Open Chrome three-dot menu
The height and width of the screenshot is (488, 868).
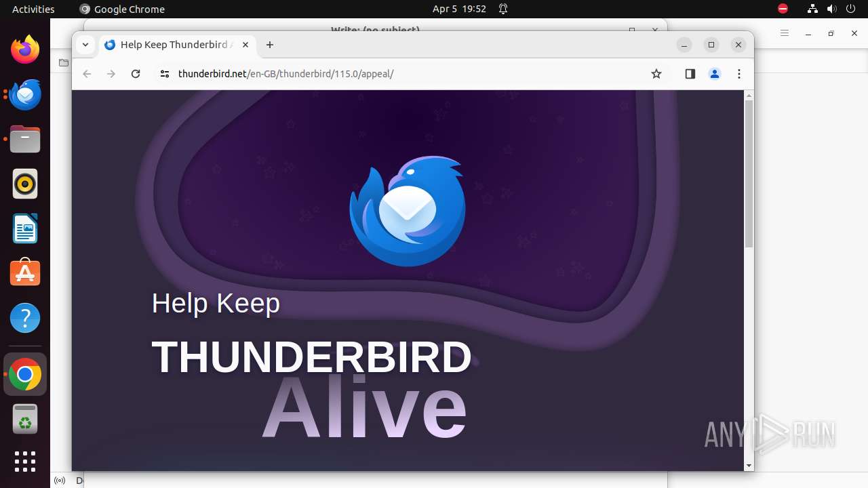[739, 74]
